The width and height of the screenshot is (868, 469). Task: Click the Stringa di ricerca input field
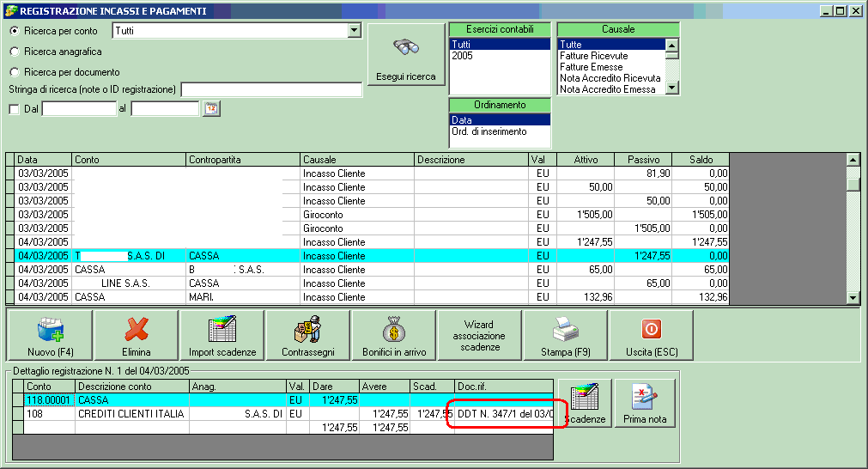271,89
